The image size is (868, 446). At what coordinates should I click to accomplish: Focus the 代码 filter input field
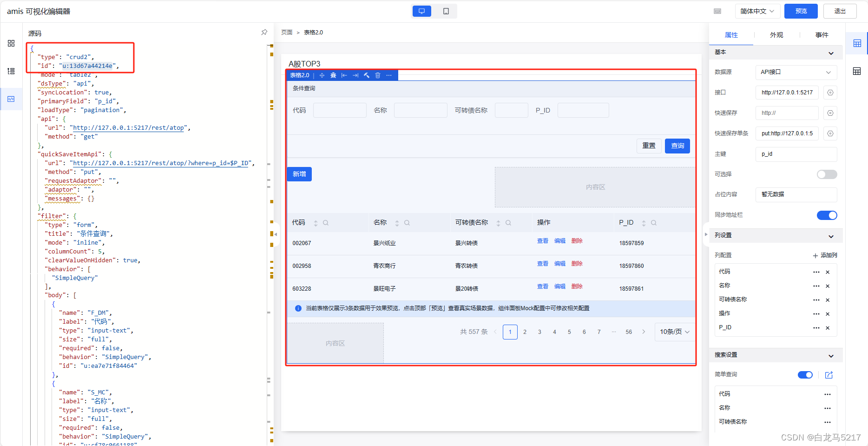tap(340, 110)
